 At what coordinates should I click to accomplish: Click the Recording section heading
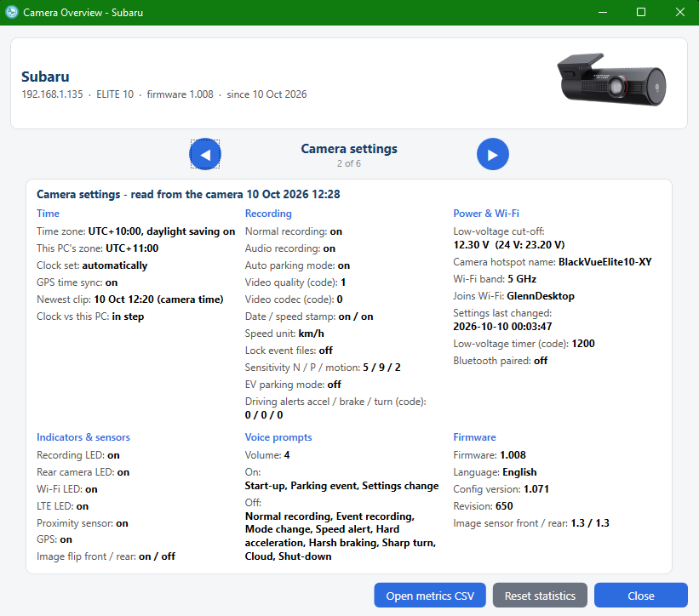268,214
